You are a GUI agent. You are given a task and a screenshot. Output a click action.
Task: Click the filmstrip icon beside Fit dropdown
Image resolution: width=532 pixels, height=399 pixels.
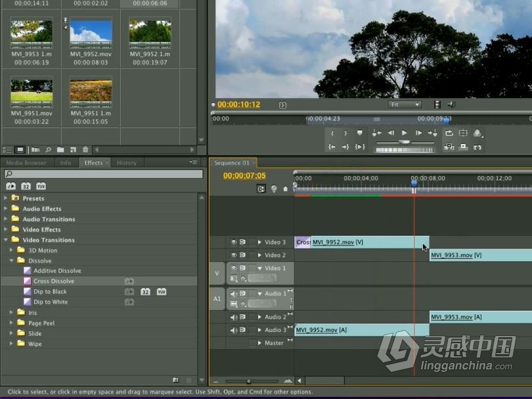pos(437,105)
